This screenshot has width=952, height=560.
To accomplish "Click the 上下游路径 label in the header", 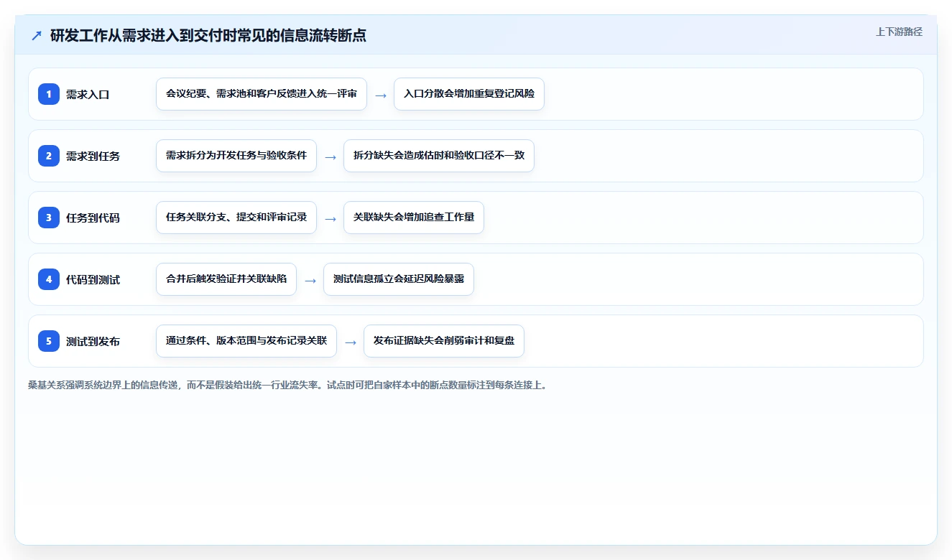I will click(899, 32).
